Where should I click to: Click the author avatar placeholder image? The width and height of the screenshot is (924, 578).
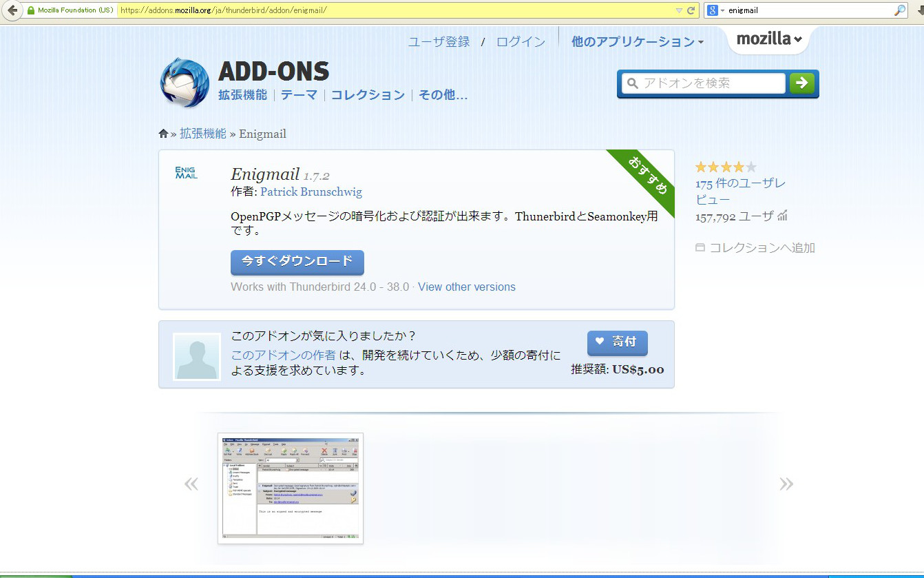pyautogui.click(x=197, y=357)
